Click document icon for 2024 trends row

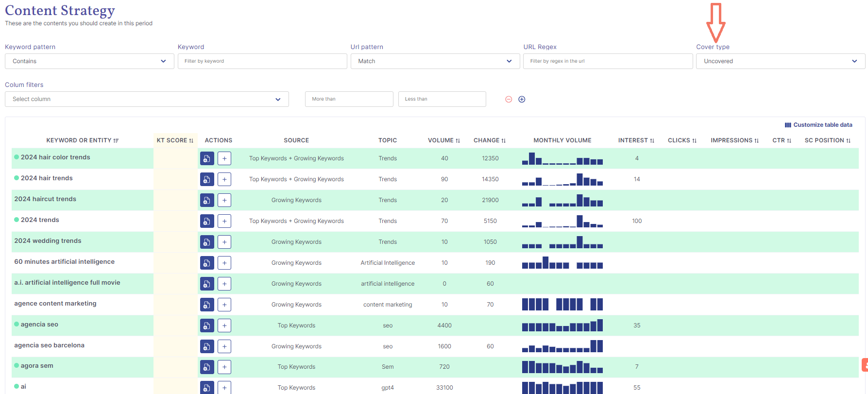pyautogui.click(x=207, y=221)
